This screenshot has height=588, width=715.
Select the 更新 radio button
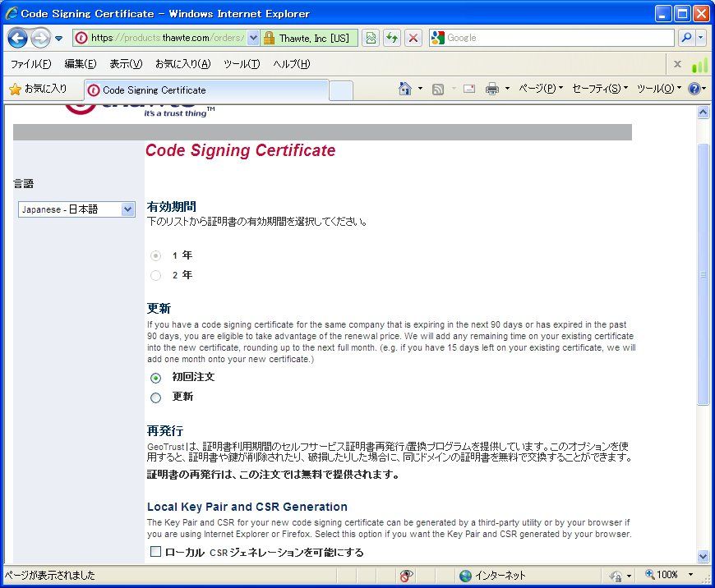[x=155, y=397]
